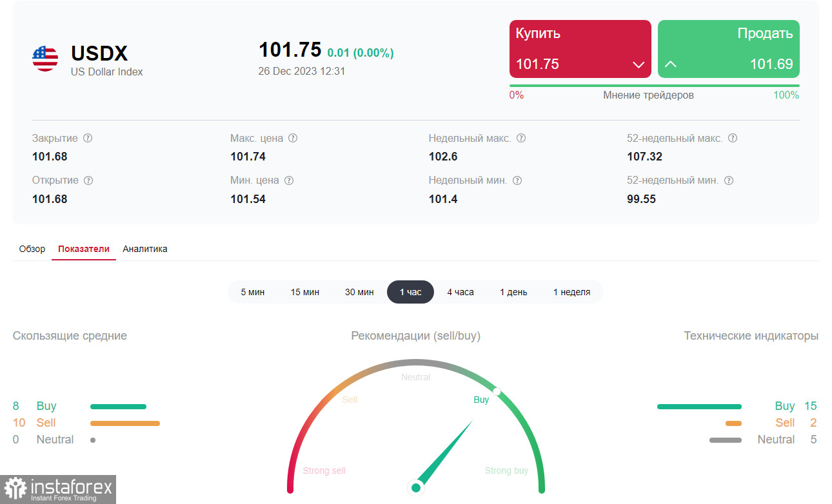This screenshot has width=832, height=504.
Task: Select the 4 часа timeframe
Action: [x=461, y=292]
